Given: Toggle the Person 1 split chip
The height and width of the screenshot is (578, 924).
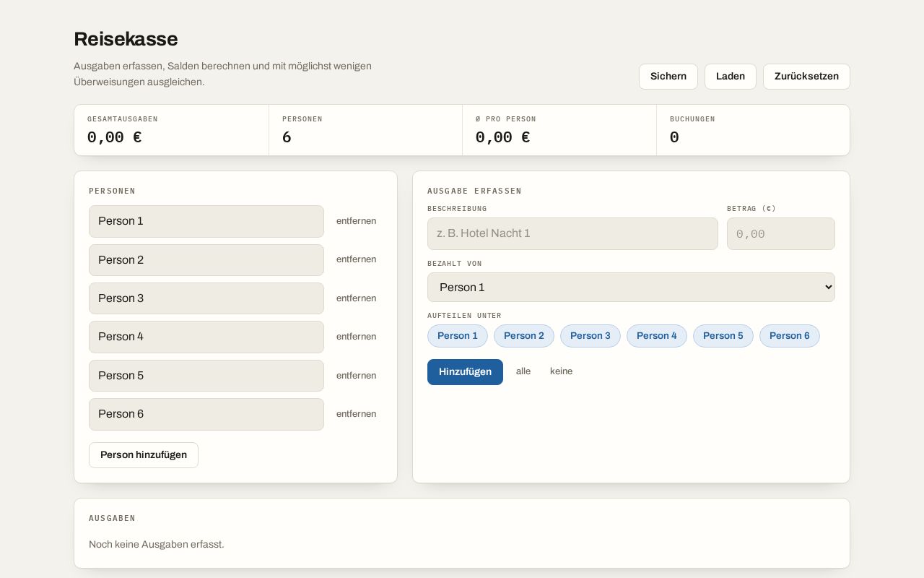Looking at the screenshot, I should pos(458,336).
